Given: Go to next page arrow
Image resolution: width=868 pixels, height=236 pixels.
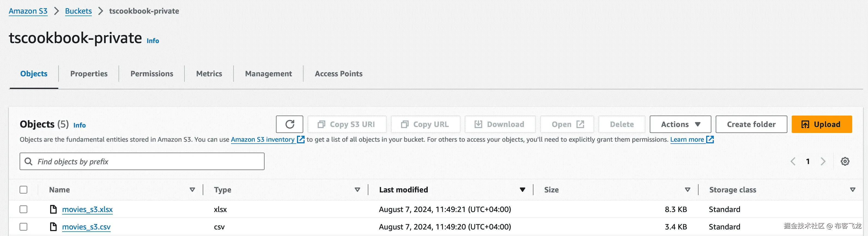Looking at the screenshot, I should (823, 162).
